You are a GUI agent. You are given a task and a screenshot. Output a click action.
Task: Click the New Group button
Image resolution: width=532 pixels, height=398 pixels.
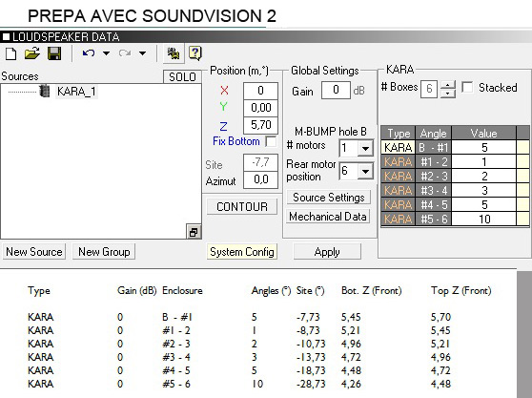pyautogui.click(x=104, y=252)
